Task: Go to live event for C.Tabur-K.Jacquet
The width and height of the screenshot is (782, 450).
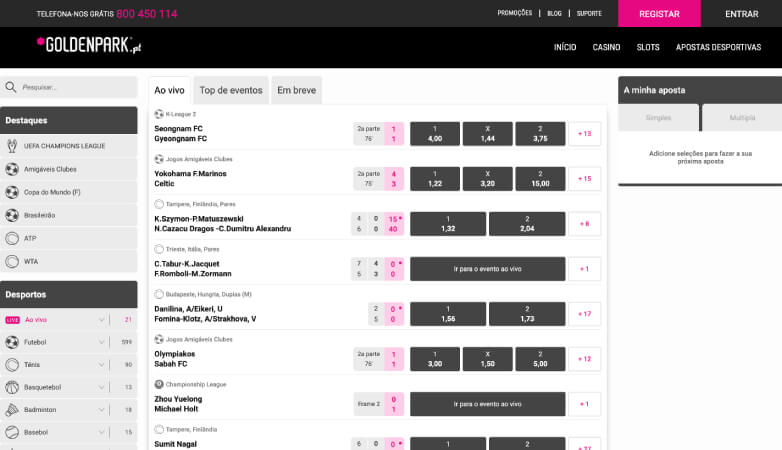Action: [488, 269]
